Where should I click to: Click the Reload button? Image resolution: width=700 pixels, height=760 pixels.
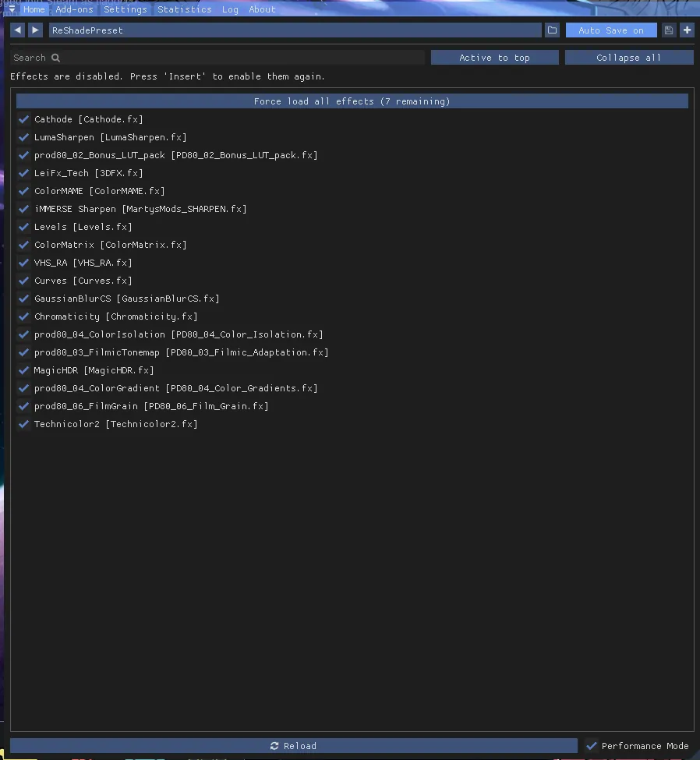click(294, 746)
